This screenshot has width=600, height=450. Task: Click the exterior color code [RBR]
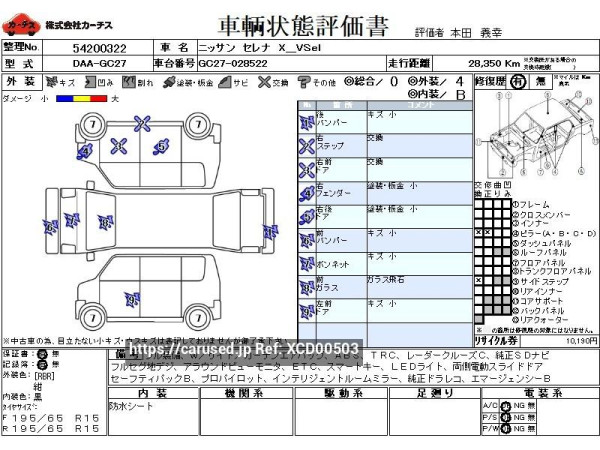[x=45, y=376]
